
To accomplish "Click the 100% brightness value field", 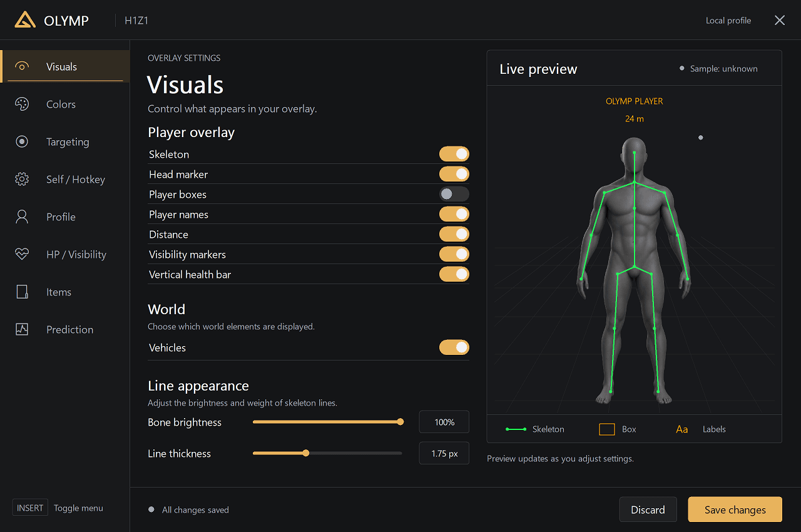I will (x=444, y=422).
